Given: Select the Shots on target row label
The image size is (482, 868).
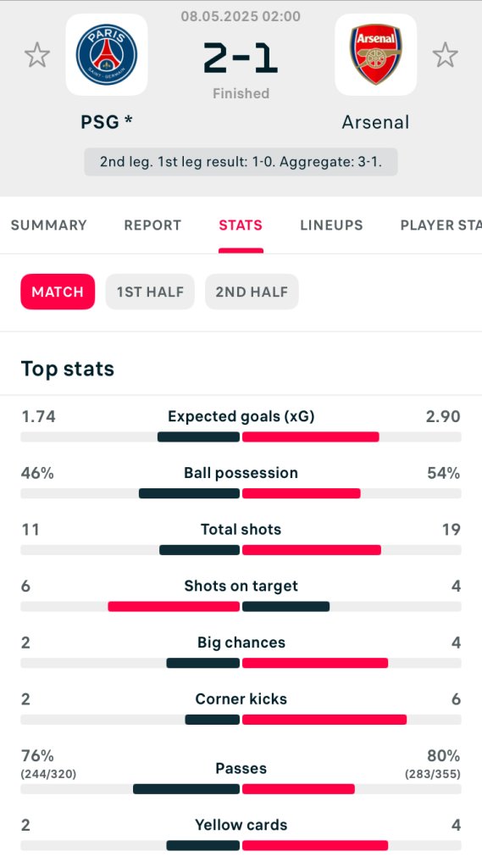Looking at the screenshot, I should coord(241,586).
